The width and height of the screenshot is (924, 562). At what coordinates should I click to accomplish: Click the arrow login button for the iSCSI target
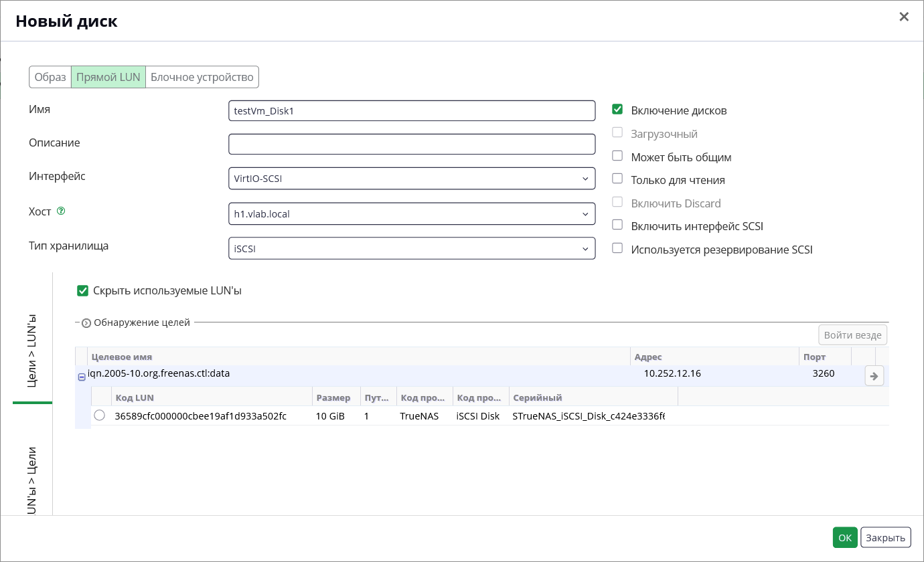point(874,376)
